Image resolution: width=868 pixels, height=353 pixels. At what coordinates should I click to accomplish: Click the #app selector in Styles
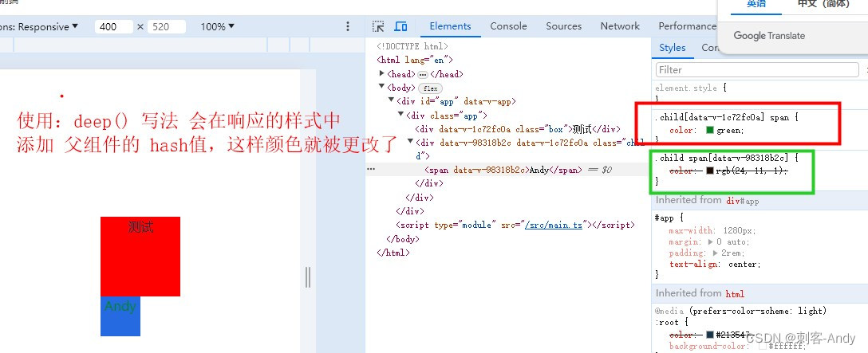(666, 218)
